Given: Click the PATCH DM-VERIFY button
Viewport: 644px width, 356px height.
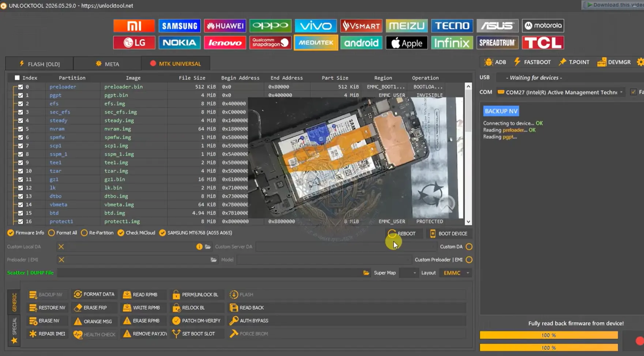Looking at the screenshot, I should click(196, 321).
